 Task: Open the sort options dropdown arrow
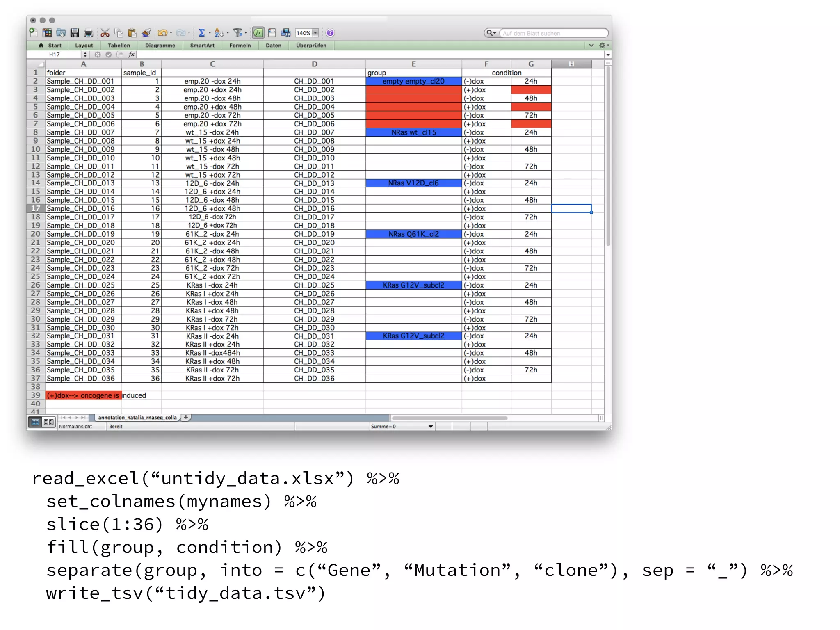(x=228, y=33)
